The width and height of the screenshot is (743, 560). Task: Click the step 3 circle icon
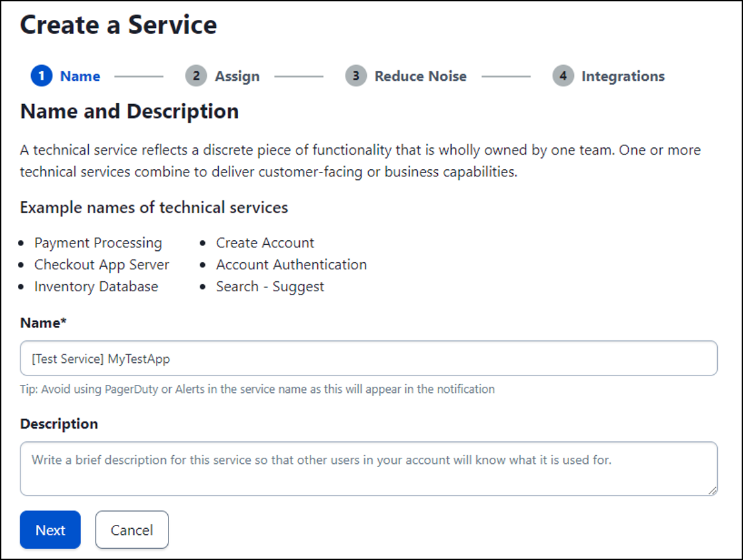[x=356, y=76]
